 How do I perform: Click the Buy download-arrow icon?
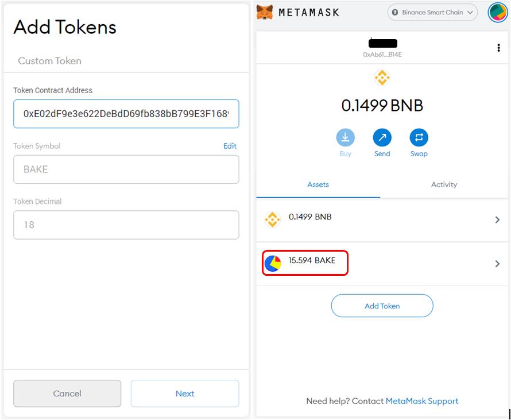point(346,137)
